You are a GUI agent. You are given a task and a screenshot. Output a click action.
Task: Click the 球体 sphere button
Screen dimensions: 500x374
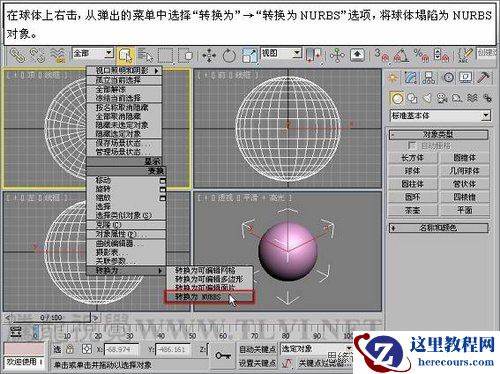413,171
